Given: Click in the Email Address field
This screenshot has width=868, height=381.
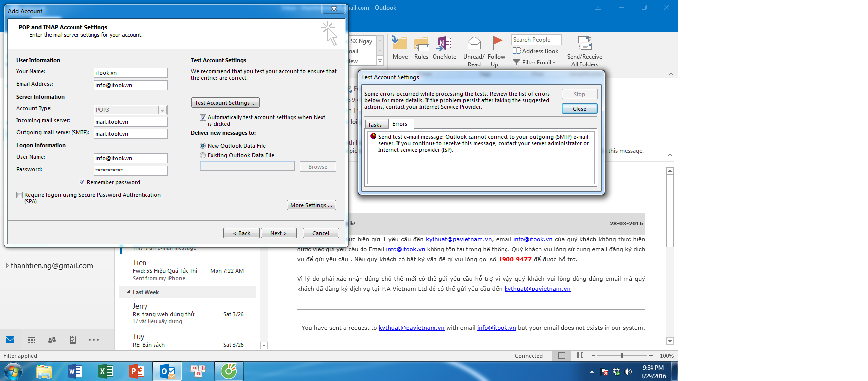Looking at the screenshot, I should point(131,85).
